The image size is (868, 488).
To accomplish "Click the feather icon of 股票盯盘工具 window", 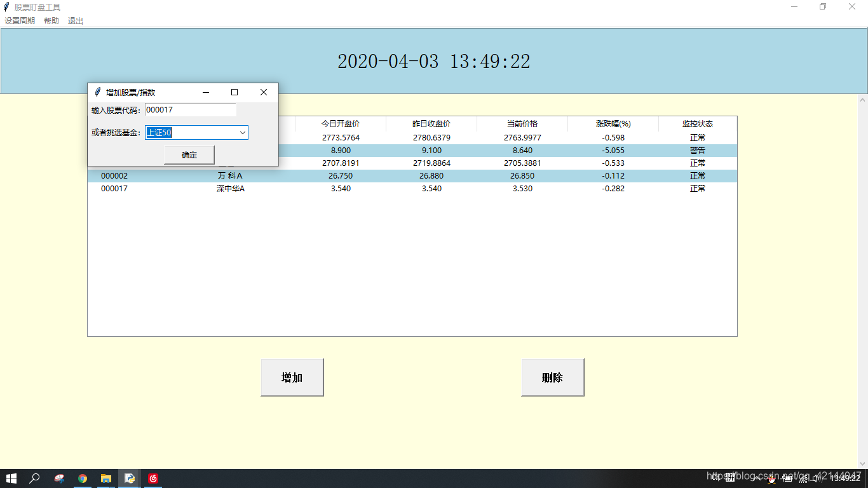I will [x=6, y=7].
